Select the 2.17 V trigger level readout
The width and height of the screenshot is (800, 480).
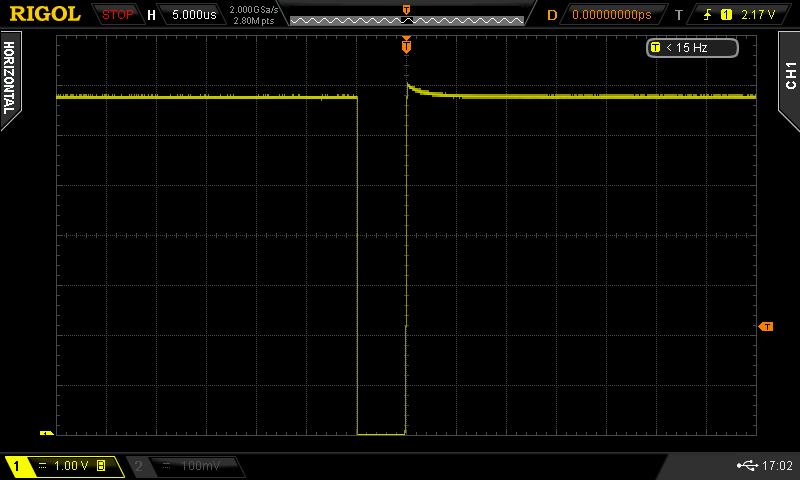pyautogui.click(x=758, y=15)
